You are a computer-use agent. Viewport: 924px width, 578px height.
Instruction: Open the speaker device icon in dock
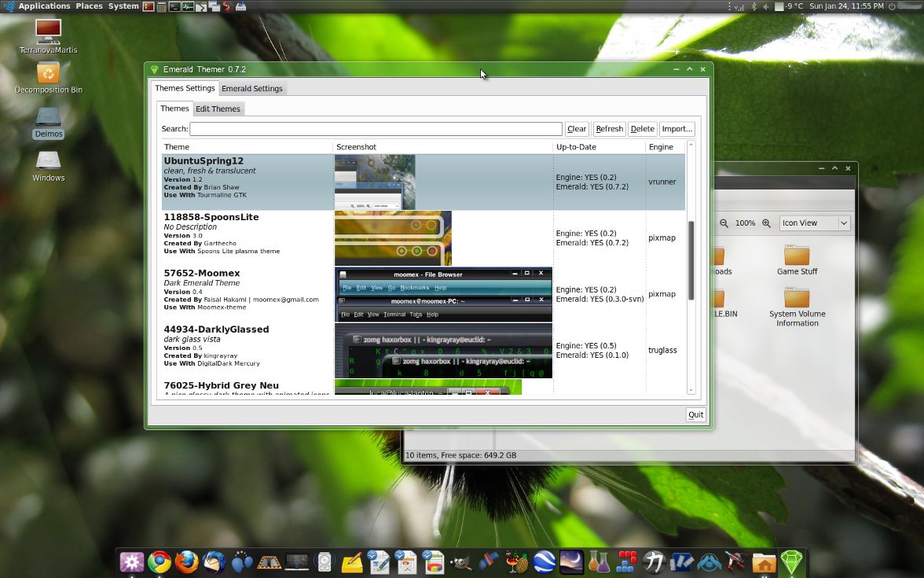click(x=324, y=561)
